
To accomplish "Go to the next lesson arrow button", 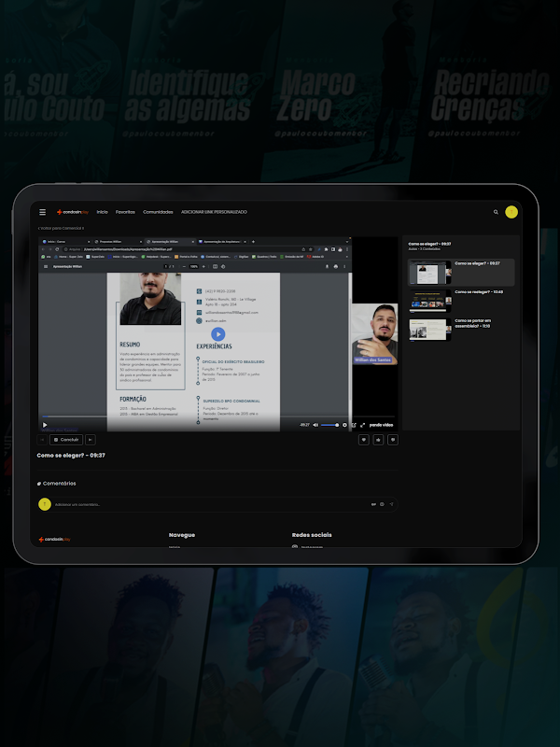I will (90, 440).
